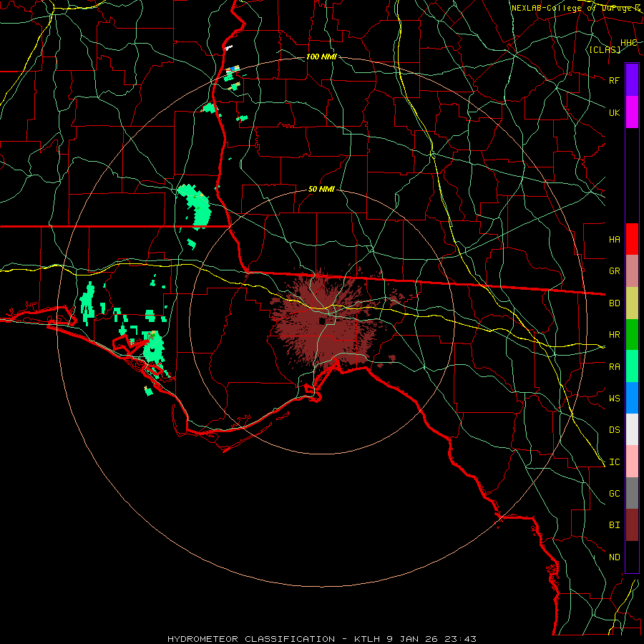Click the GR legend color block

(x=632, y=270)
